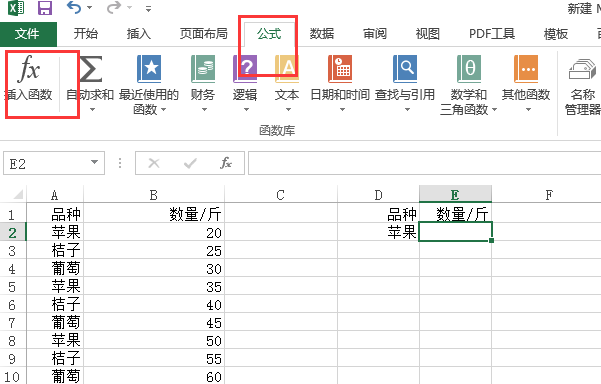Screen dimensions: 601x384
Task: Open Customize Quick Access Toolbar dropdown
Action: tap(148, 8)
